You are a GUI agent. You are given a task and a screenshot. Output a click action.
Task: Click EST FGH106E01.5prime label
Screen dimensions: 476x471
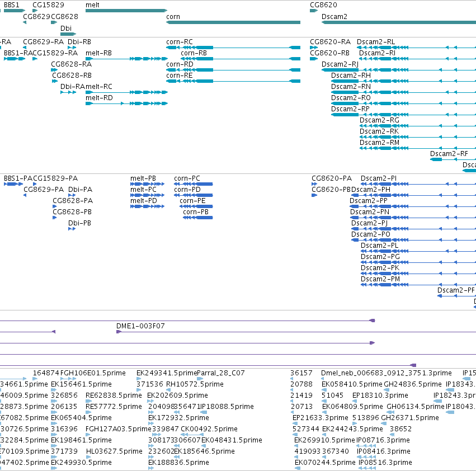click(x=93, y=373)
